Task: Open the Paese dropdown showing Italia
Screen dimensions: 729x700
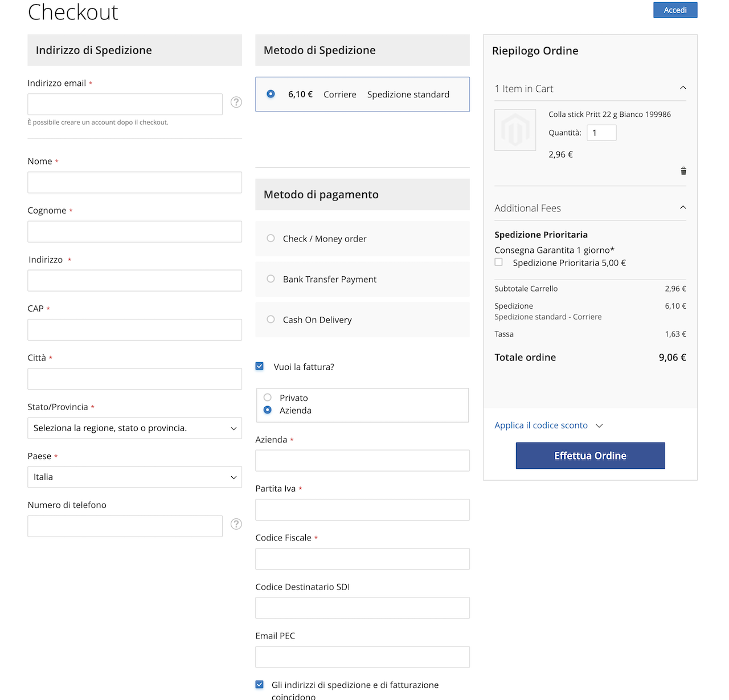Action: click(x=134, y=477)
